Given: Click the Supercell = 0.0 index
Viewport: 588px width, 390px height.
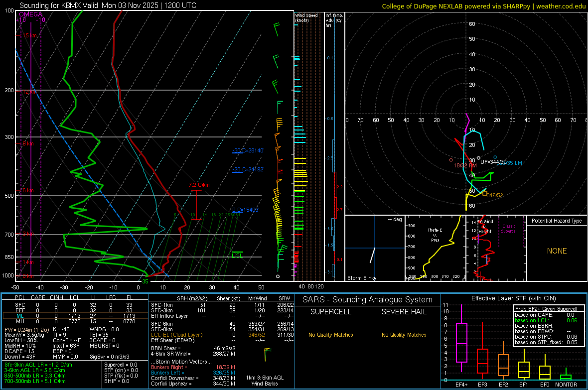Looking at the screenshot, I should tap(121, 365).
